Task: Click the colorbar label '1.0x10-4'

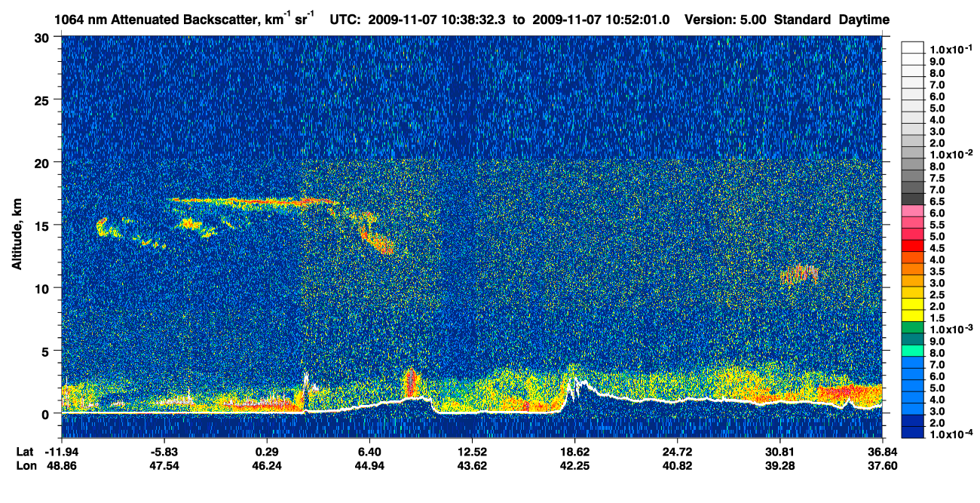Action: (x=951, y=434)
